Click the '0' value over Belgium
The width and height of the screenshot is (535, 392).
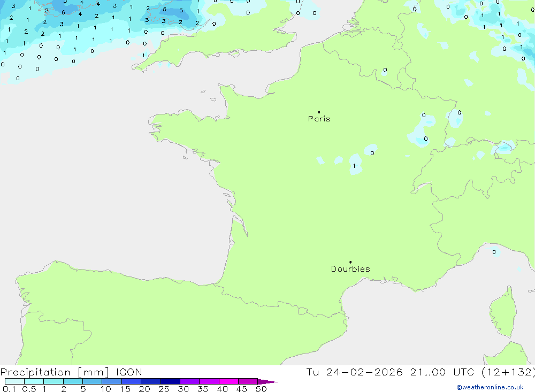(x=385, y=70)
